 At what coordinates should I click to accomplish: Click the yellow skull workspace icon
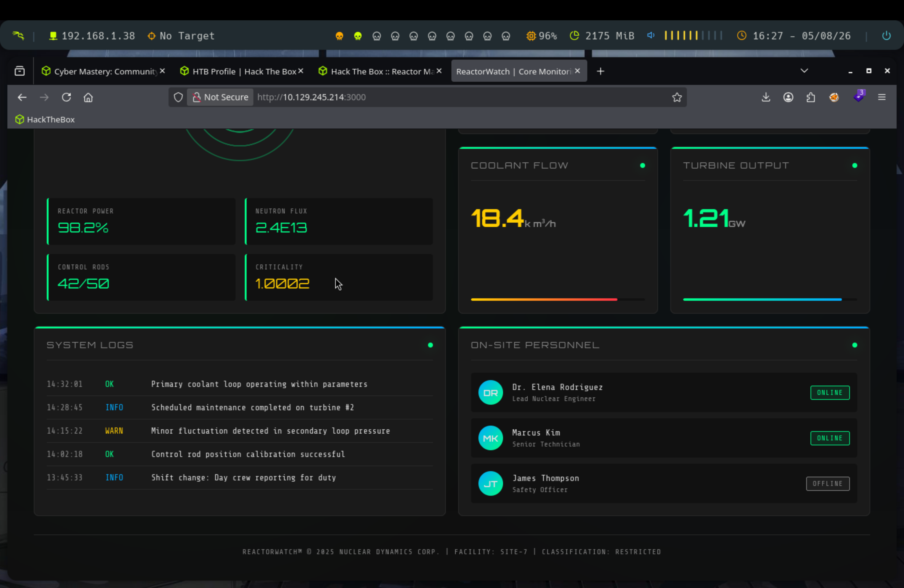(358, 36)
